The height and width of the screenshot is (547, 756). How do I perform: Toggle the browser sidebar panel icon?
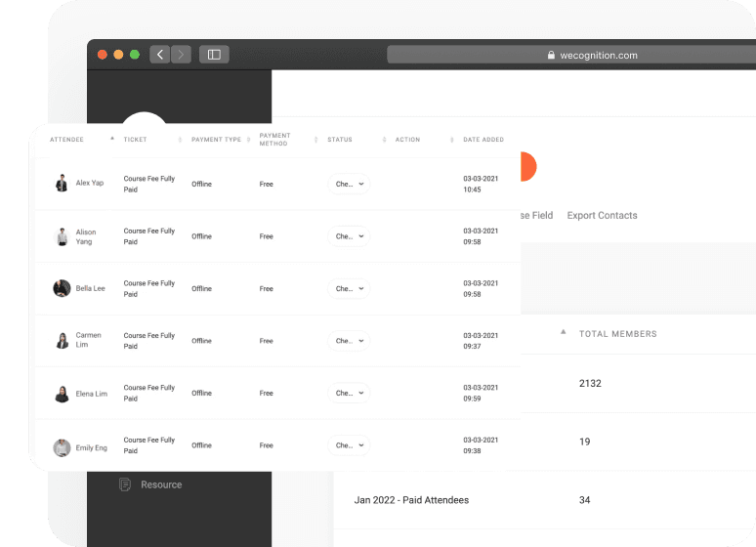(214, 55)
